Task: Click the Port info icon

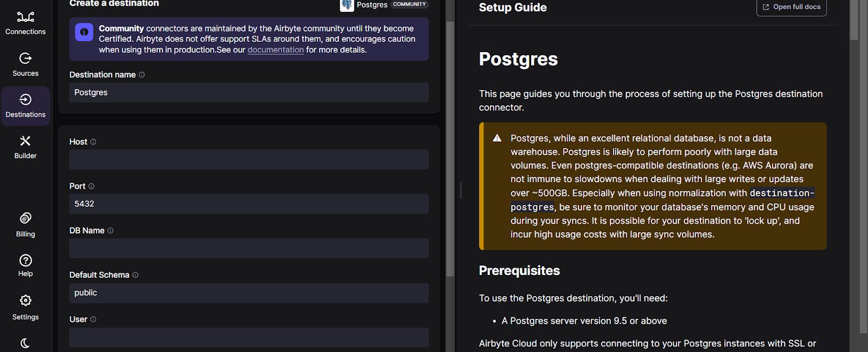Action: (x=91, y=186)
